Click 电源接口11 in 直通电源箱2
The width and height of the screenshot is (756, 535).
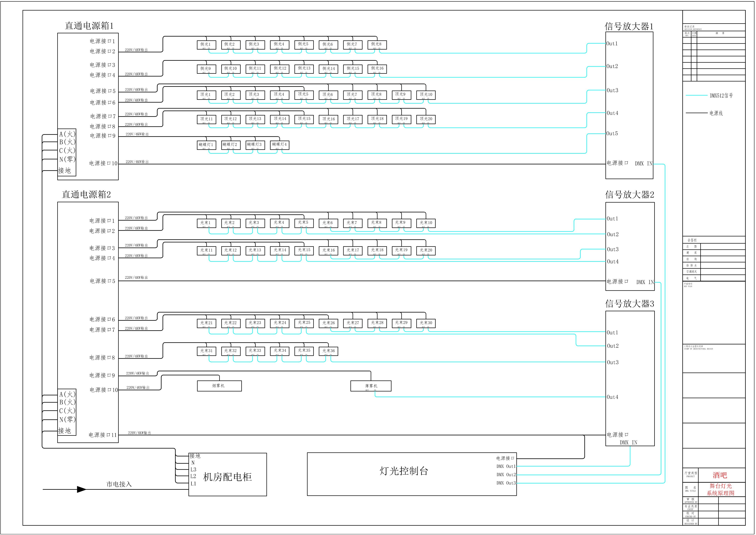tap(103, 435)
